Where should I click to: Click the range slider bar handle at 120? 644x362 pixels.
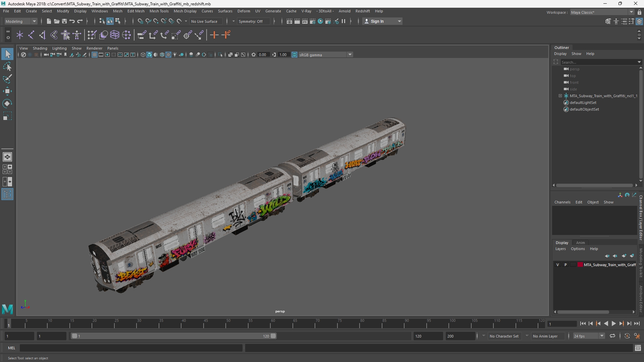click(273, 336)
